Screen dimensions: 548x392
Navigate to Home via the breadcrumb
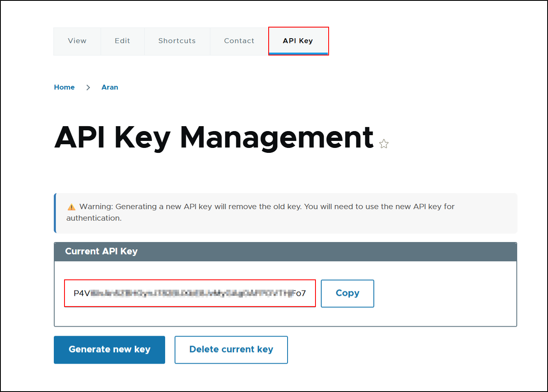coord(64,87)
